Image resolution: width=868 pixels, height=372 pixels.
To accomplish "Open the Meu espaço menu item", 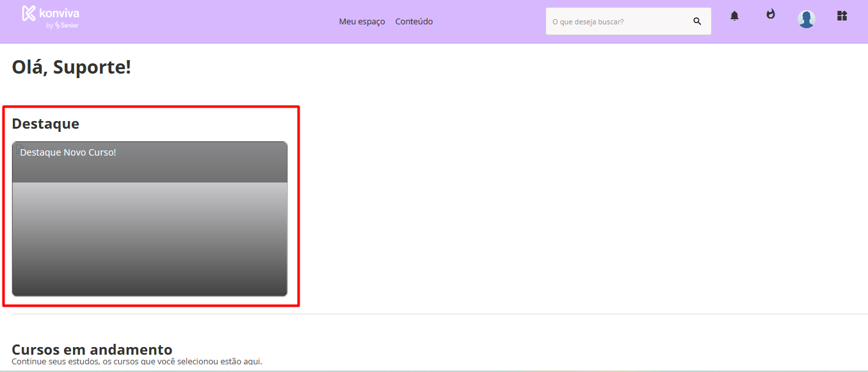I will [362, 22].
